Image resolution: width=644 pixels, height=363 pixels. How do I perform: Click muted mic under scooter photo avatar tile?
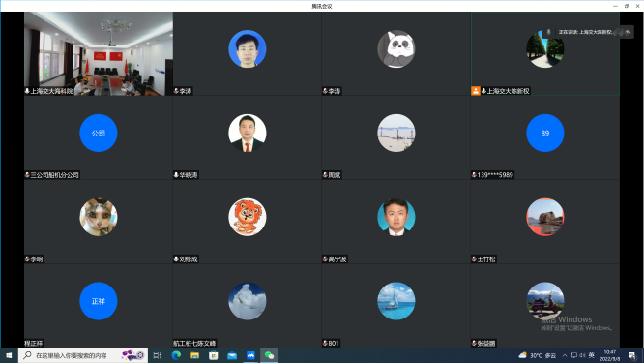click(x=474, y=343)
